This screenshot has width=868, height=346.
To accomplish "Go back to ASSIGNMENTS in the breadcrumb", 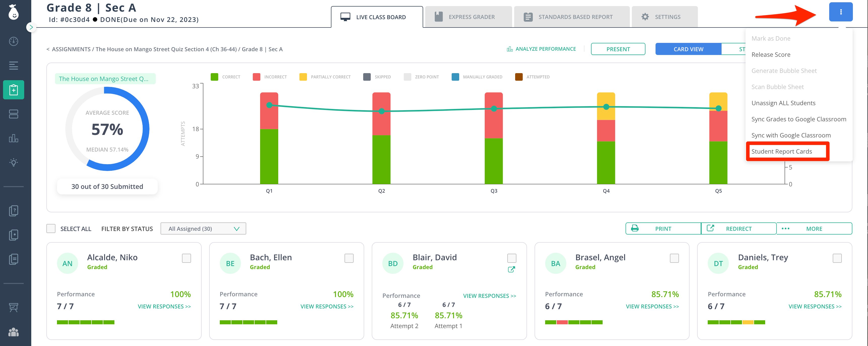I will (x=71, y=49).
